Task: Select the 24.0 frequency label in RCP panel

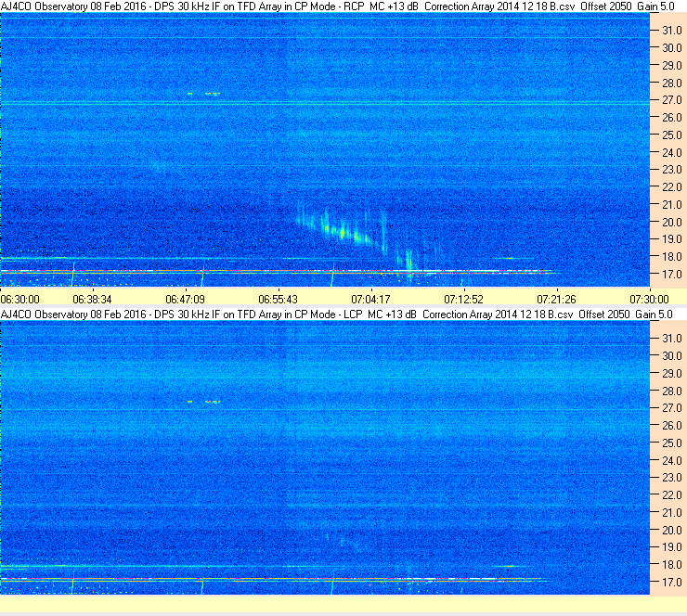Action: (x=671, y=152)
